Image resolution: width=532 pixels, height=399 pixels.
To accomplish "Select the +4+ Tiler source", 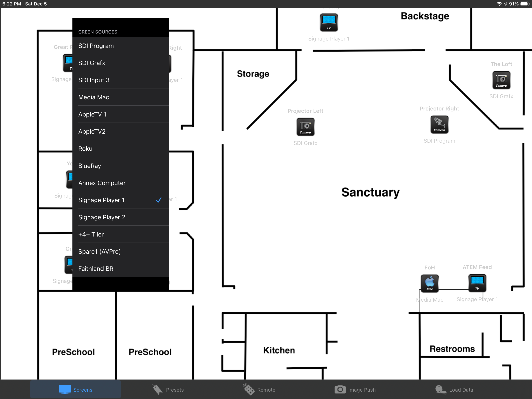I will tap(121, 234).
